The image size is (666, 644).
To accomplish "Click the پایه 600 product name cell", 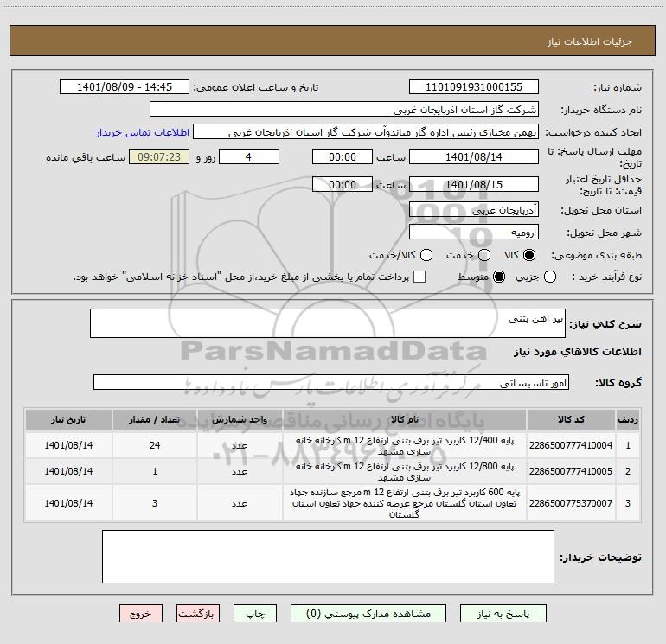I will 405,503.
